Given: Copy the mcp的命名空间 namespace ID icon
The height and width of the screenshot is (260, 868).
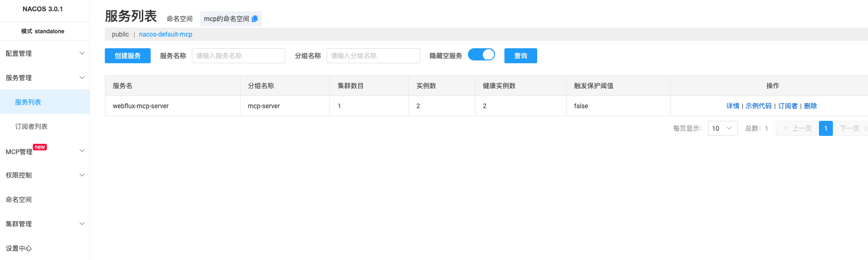Looking at the screenshot, I should coord(255,19).
